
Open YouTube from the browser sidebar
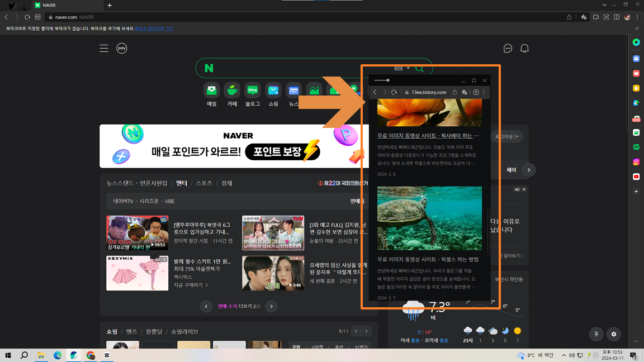pos(636,177)
